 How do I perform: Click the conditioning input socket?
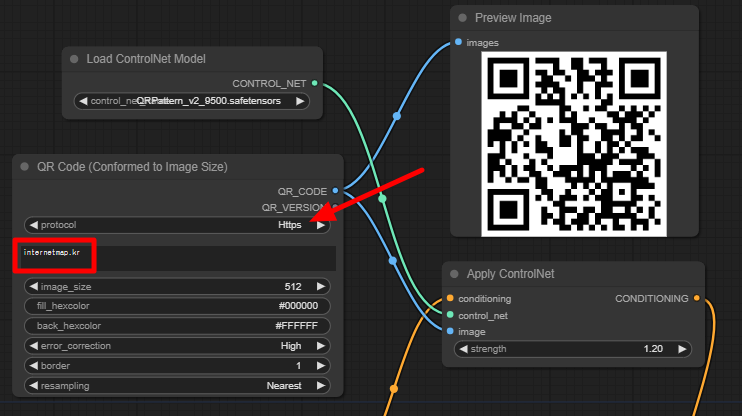(450, 298)
